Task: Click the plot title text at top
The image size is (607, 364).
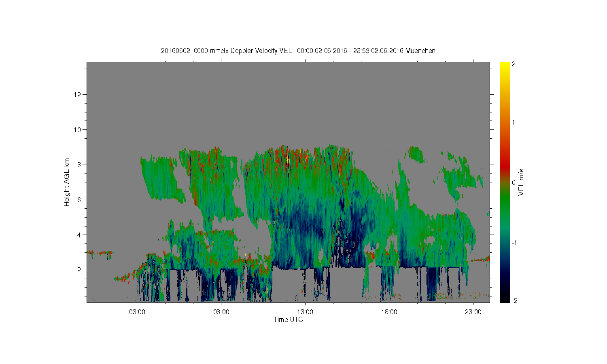Action: pos(298,51)
